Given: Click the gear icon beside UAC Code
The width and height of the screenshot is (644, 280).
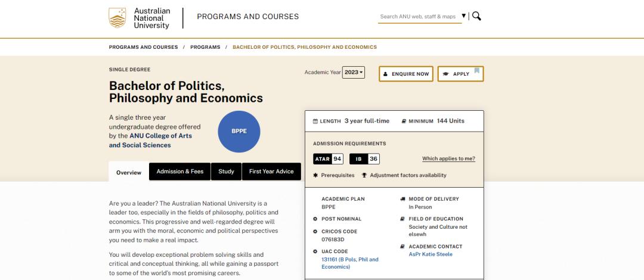Looking at the screenshot, I should point(315,251).
